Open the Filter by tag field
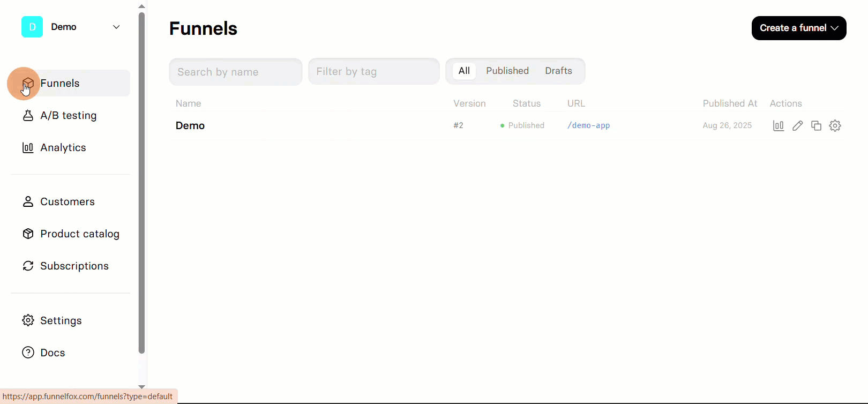Viewport: 868px width, 404px height. coord(374,71)
